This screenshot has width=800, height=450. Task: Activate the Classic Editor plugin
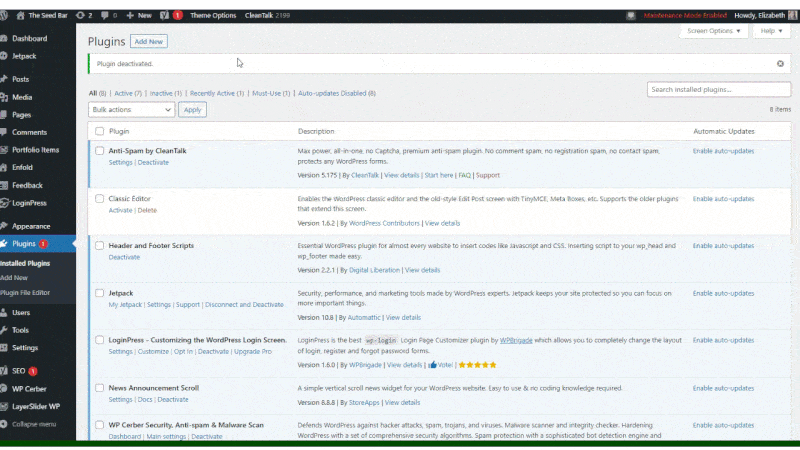[120, 210]
